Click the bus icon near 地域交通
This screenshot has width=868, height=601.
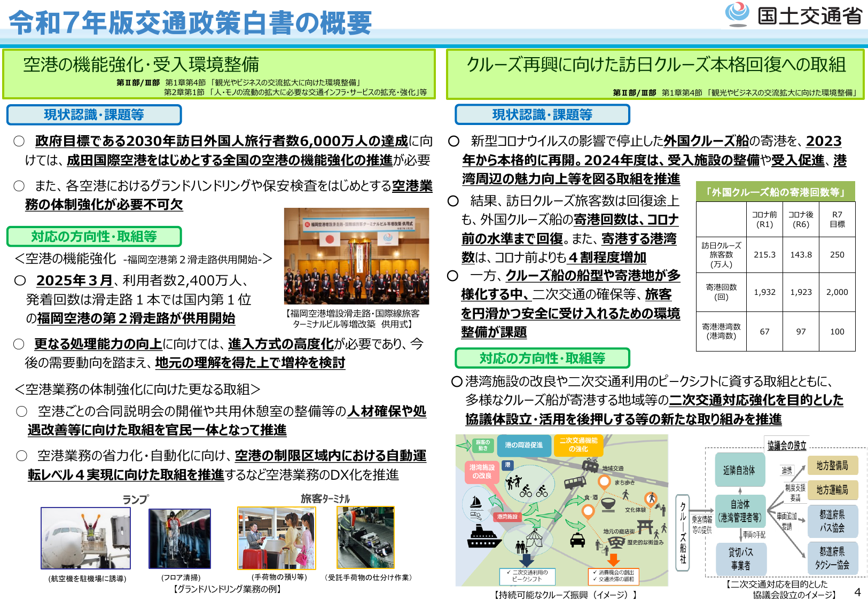tap(575, 482)
